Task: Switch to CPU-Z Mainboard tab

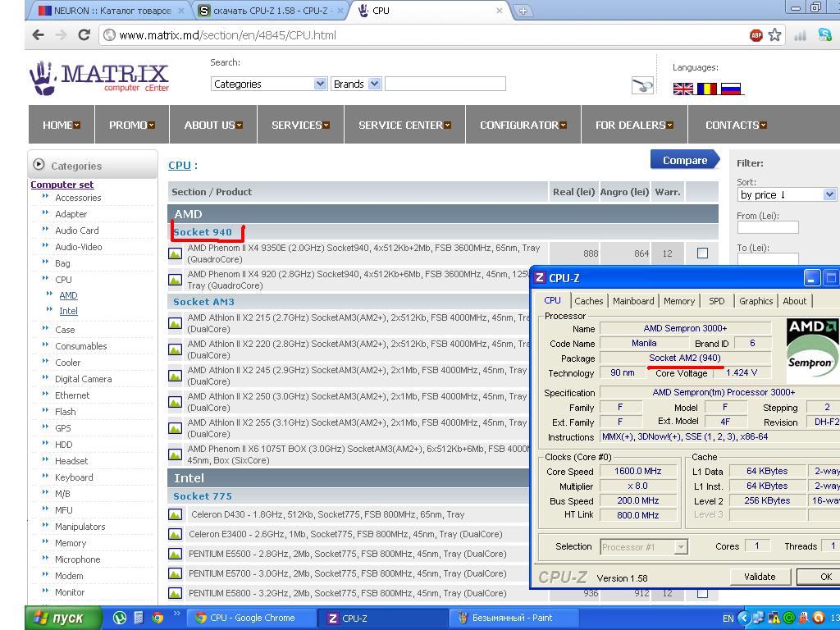Action: click(633, 301)
